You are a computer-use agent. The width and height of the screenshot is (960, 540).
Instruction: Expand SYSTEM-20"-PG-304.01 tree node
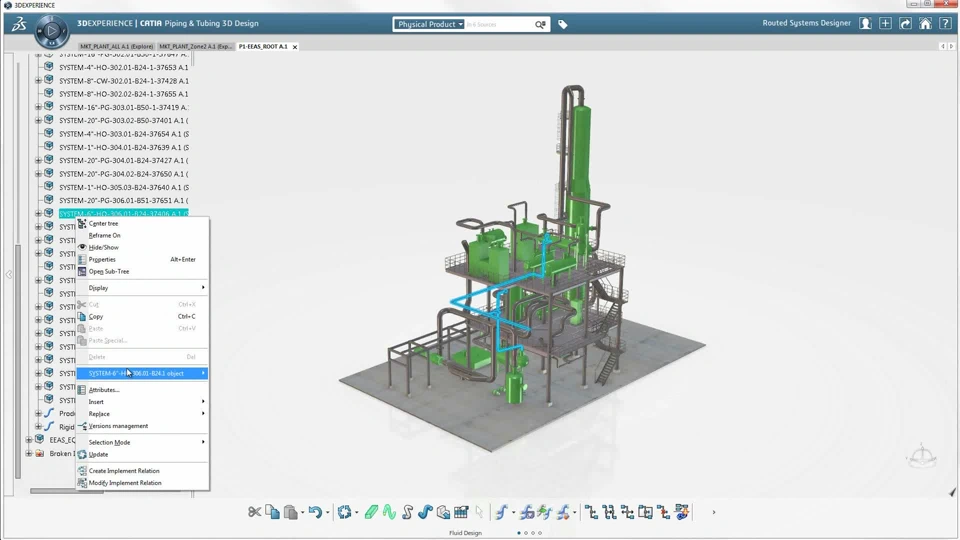(38, 160)
